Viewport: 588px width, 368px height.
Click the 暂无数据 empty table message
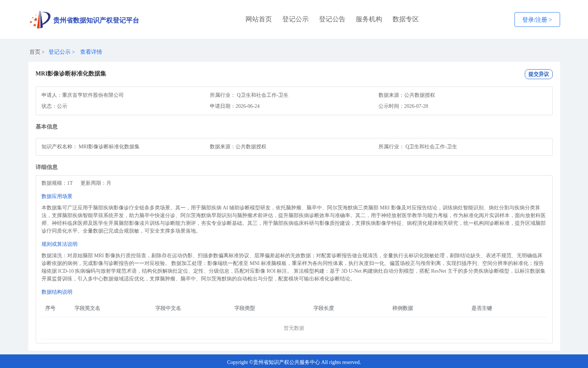[294, 328]
